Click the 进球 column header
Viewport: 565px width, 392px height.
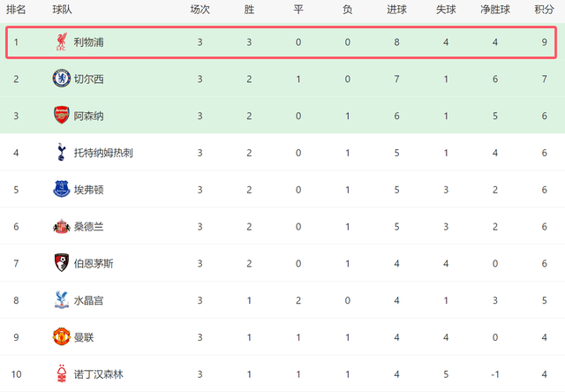click(x=397, y=11)
